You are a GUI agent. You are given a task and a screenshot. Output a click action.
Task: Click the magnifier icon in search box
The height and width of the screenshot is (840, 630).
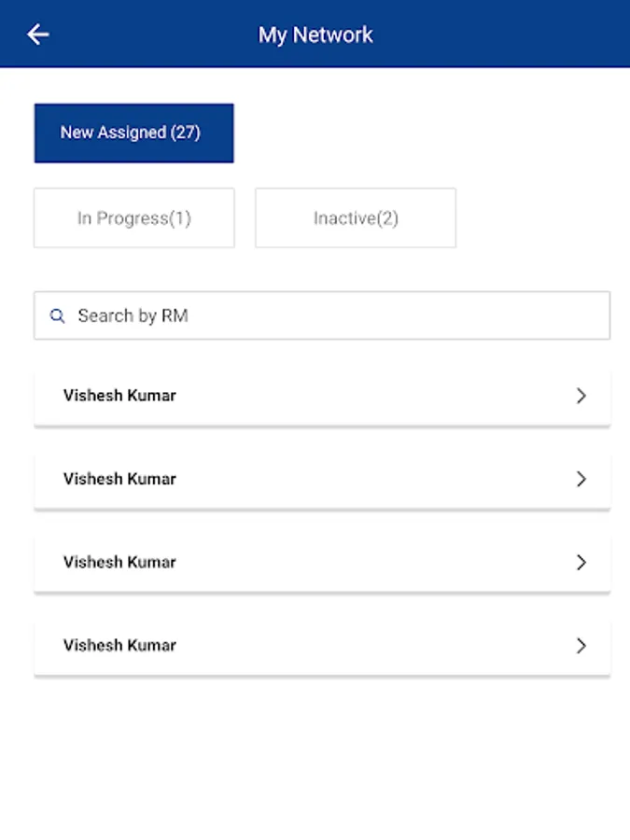pyautogui.click(x=58, y=316)
